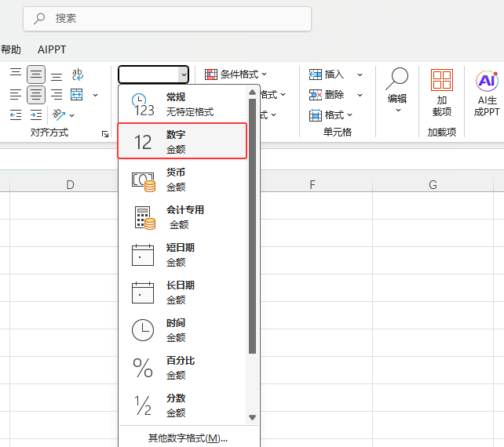This screenshot has height=447, width=504.
Task: Open 条件格式 conditional formatting
Action: click(236, 74)
